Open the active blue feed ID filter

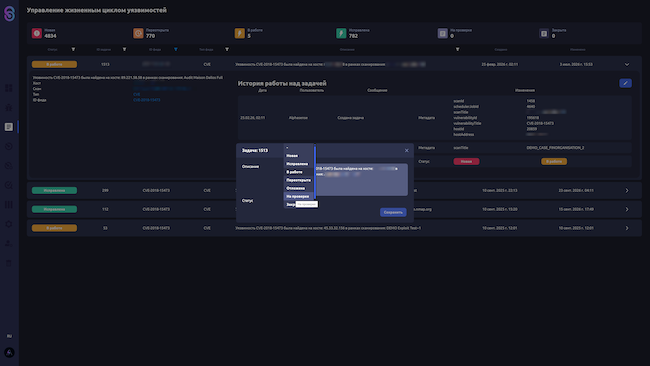pos(176,49)
